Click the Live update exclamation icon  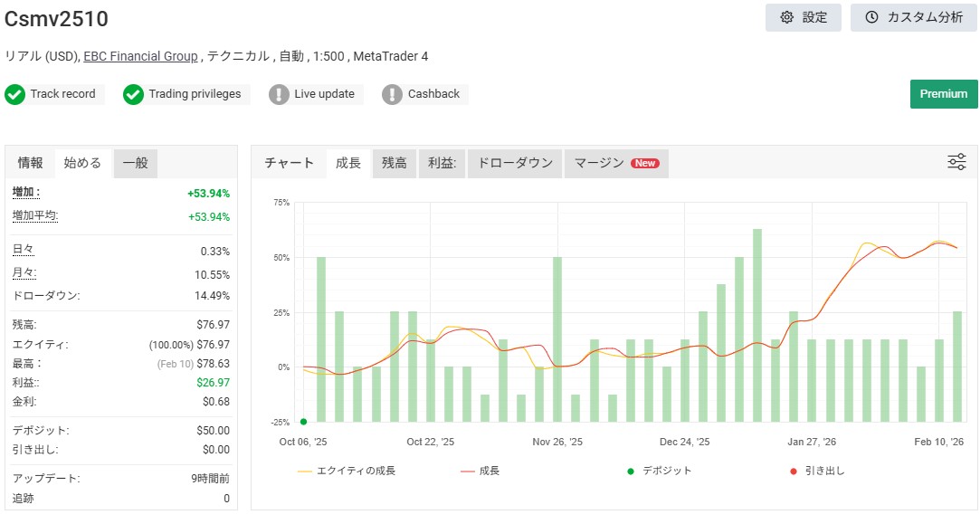coord(279,94)
